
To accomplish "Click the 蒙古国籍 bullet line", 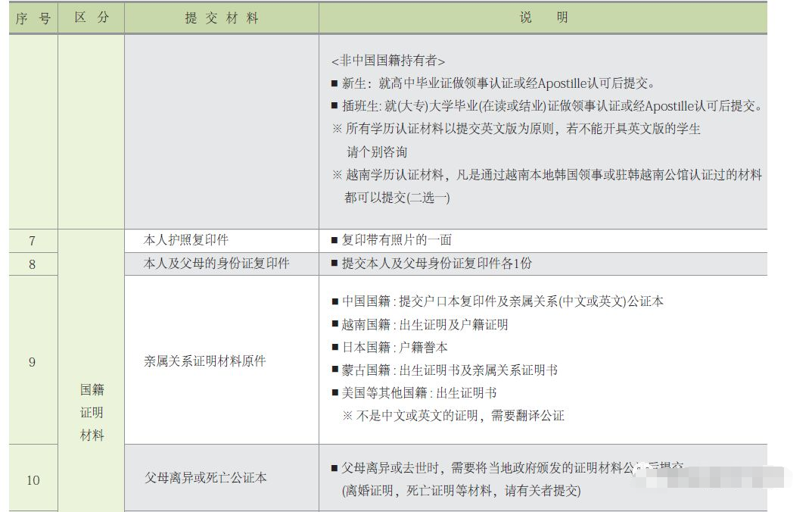I will tap(444, 370).
